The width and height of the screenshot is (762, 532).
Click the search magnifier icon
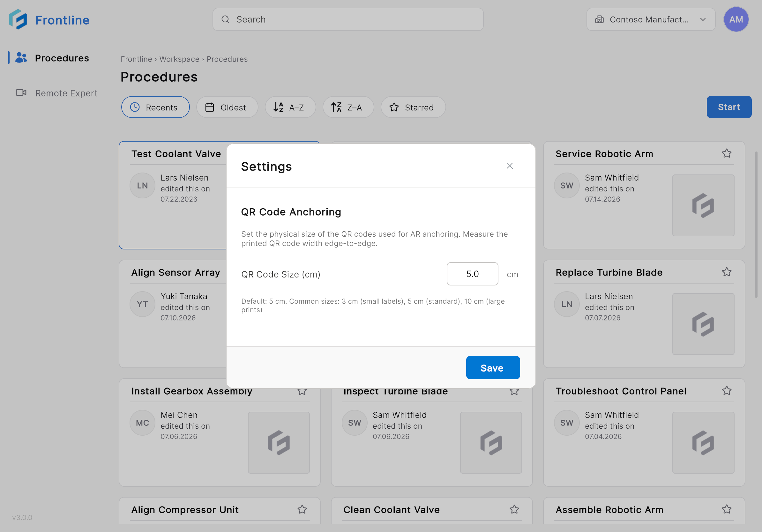click(x=225, y=19)
